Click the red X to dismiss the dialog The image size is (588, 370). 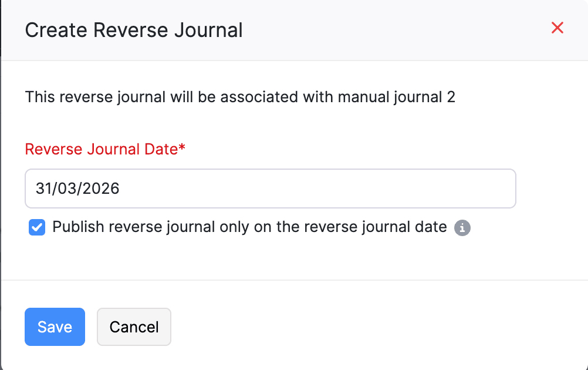coord(556,28)
